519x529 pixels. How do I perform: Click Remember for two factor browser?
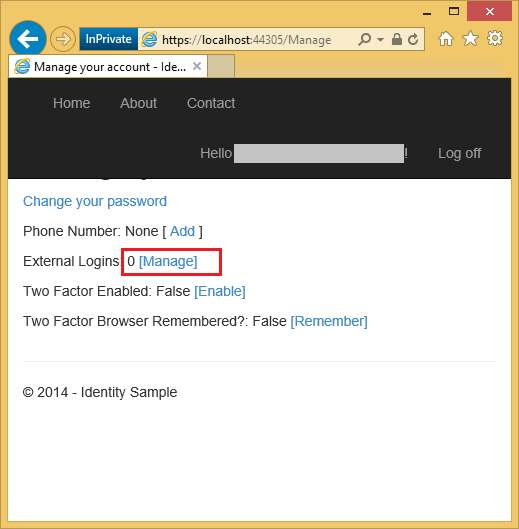pos(329,322)
